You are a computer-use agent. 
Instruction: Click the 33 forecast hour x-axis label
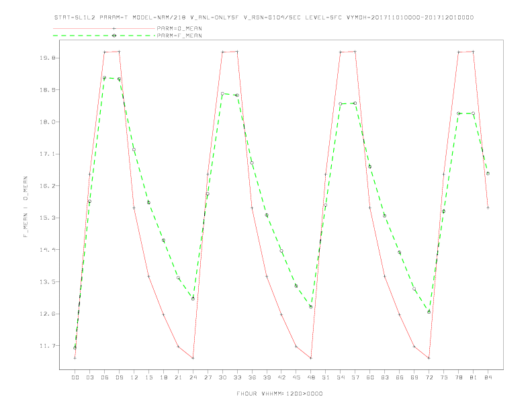237,377
